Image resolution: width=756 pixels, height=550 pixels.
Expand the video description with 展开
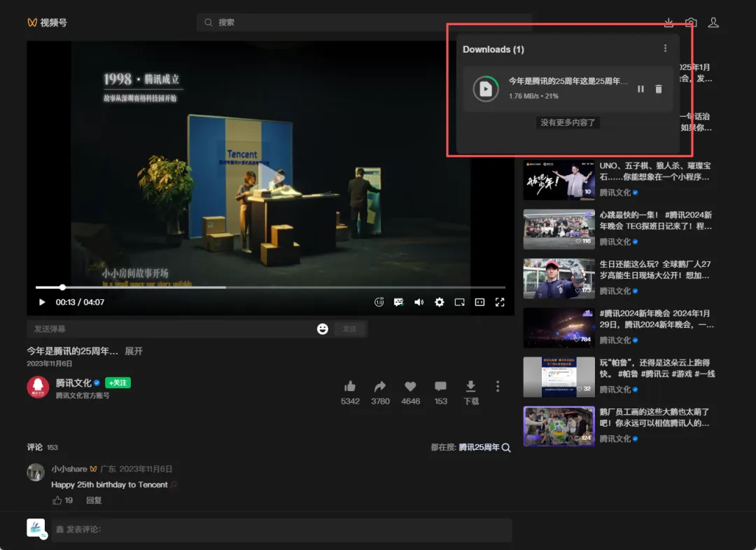point(134,351)
